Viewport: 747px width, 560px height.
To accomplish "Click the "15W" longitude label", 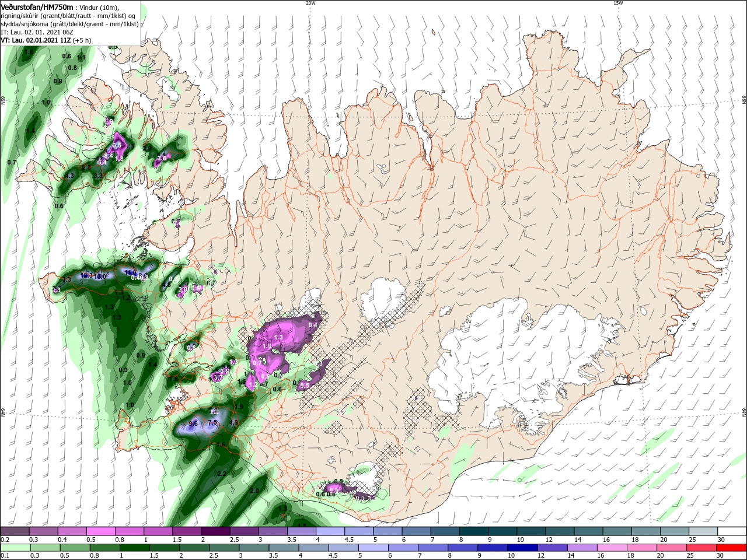I will (x=618, y=3).
